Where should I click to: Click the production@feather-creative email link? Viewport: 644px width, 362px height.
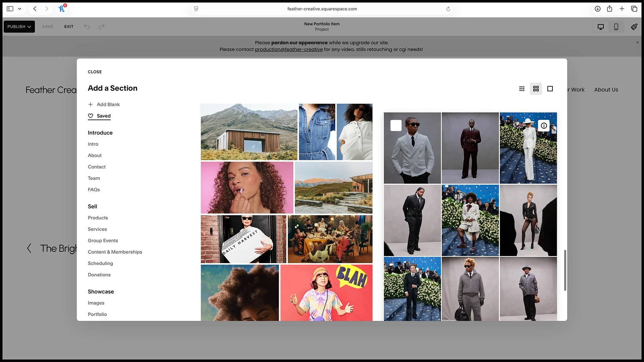[x=288, y=49]
